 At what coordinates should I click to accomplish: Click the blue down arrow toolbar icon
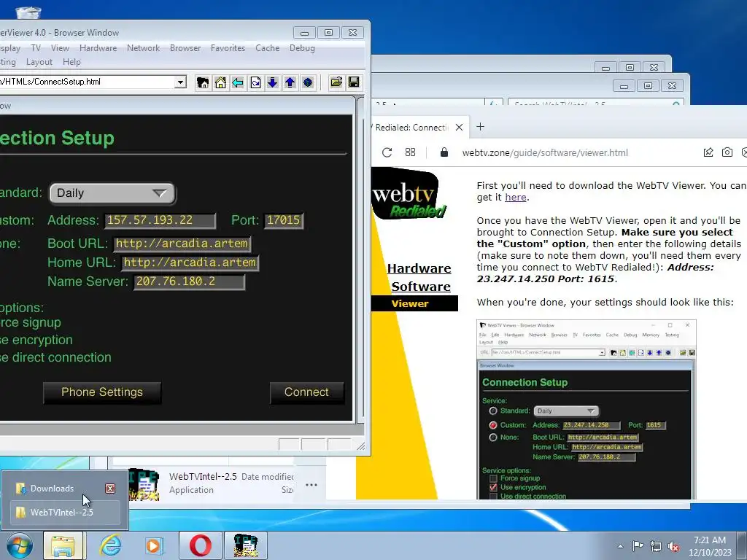point(273,82)
